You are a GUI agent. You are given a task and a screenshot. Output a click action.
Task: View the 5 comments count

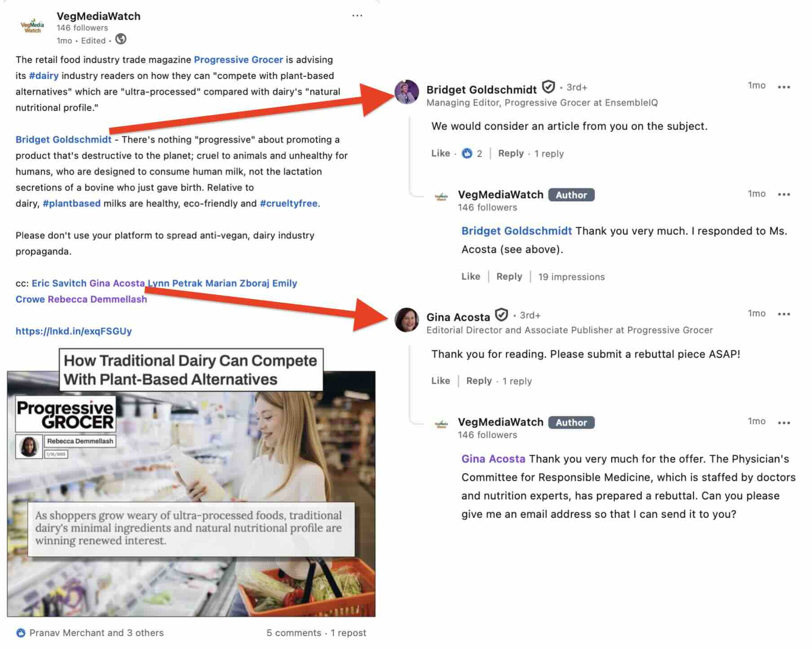pyautogui.click(x=294, y=633)
